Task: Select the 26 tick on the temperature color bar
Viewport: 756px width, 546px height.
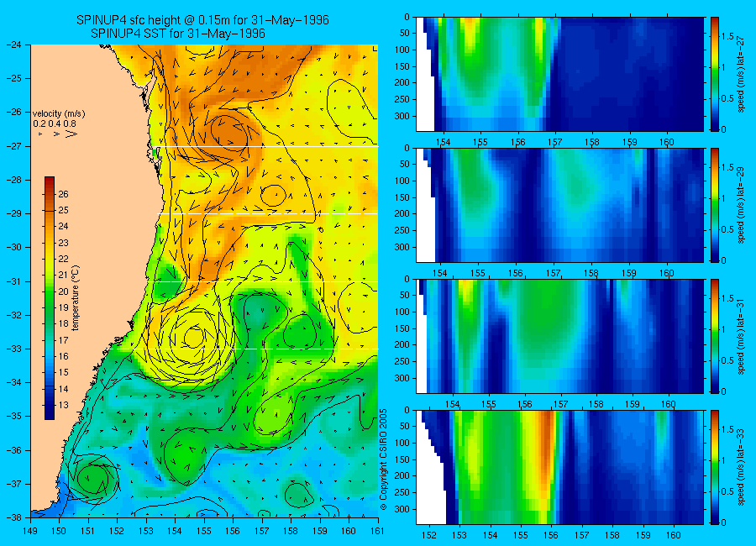Action: (64, 194)
